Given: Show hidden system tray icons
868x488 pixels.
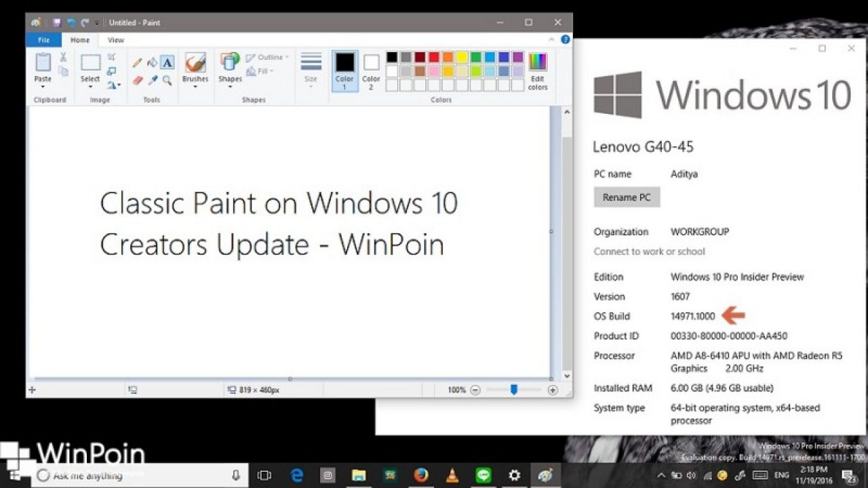Looking at the screenshot, I should click(x=662, y=475).
